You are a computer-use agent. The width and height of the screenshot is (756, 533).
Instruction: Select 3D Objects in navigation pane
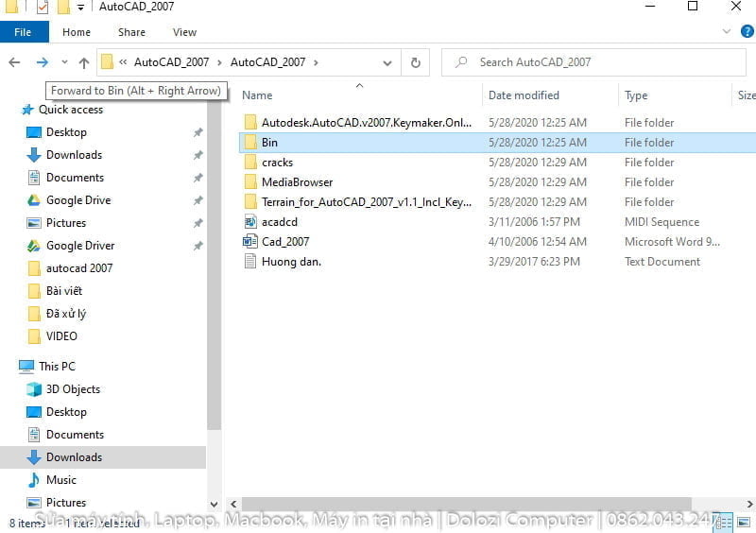coord(73,389)
